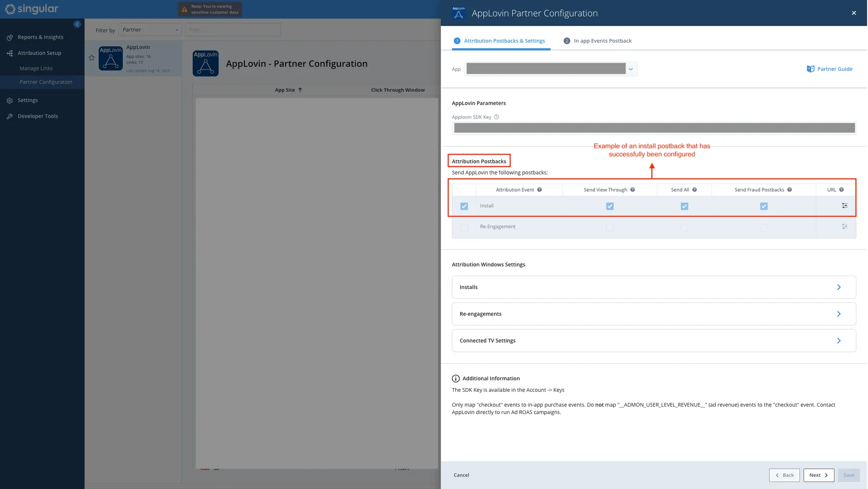Image resolution: width=868 pixels, height=489 pixels.
Task: Select the Reports & Insights icon
Action: pos(10,37)
